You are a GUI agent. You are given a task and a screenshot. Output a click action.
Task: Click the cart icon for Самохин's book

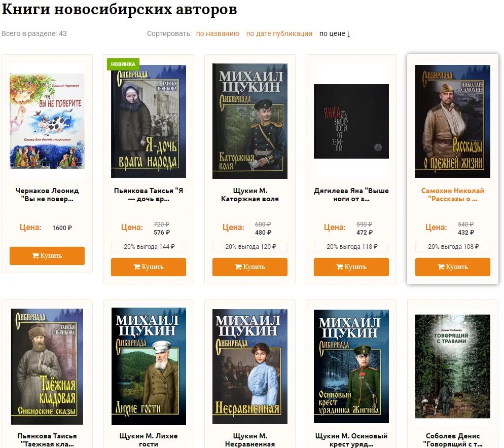tap(441, 267)
